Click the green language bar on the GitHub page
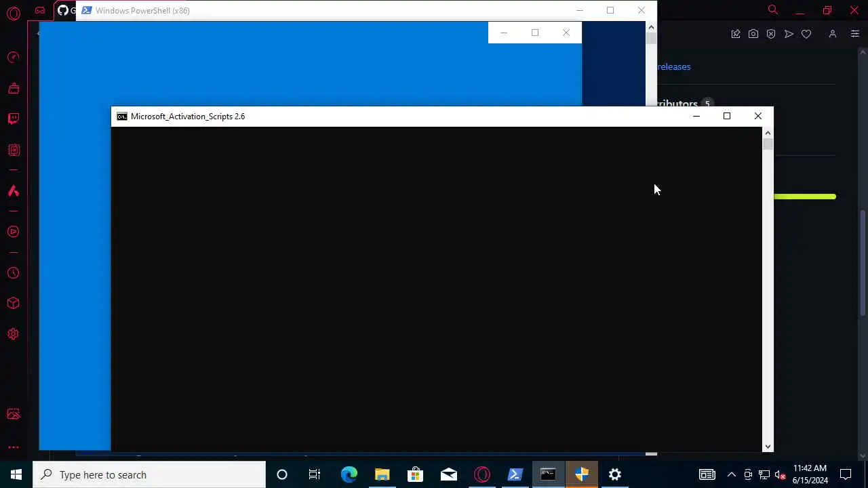The image size is (868, 488). pos(805,197)
